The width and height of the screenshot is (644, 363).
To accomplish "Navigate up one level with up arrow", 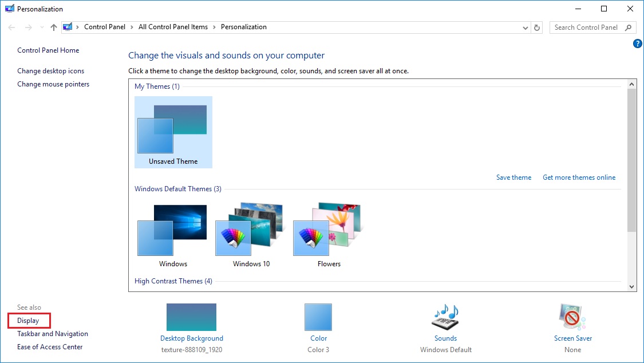I will pos(54,27).
